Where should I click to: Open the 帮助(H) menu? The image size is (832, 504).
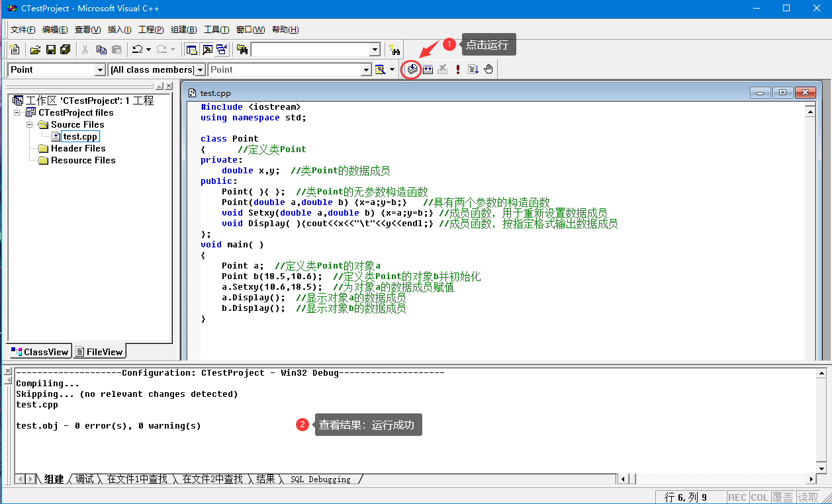pos(285,30)
